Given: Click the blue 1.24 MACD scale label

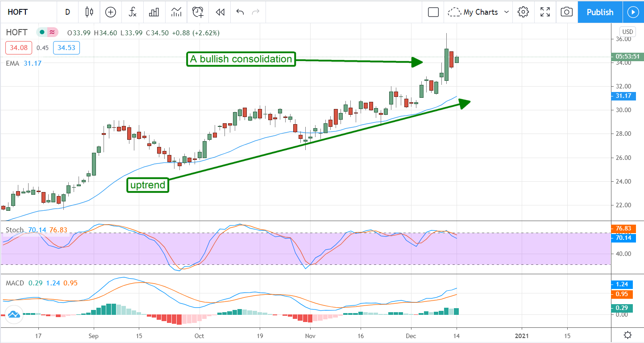Looking at the screenshot, I should (x=622, y=284).
